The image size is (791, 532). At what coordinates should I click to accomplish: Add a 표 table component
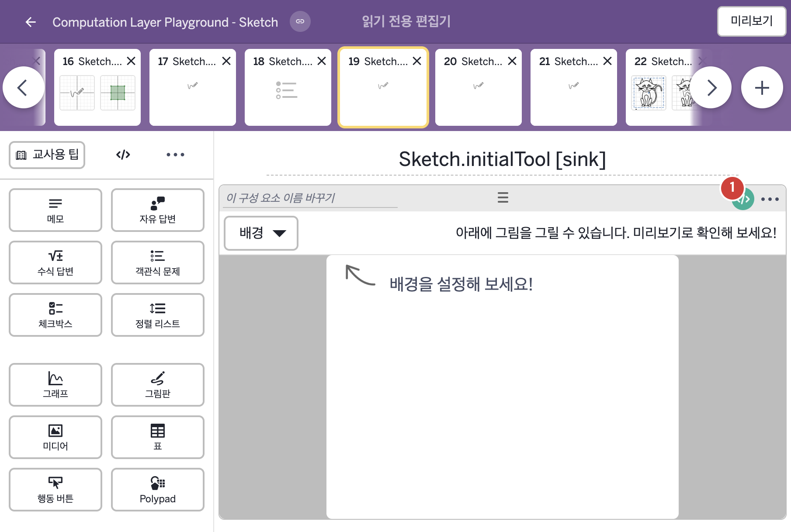click(158, 437)
